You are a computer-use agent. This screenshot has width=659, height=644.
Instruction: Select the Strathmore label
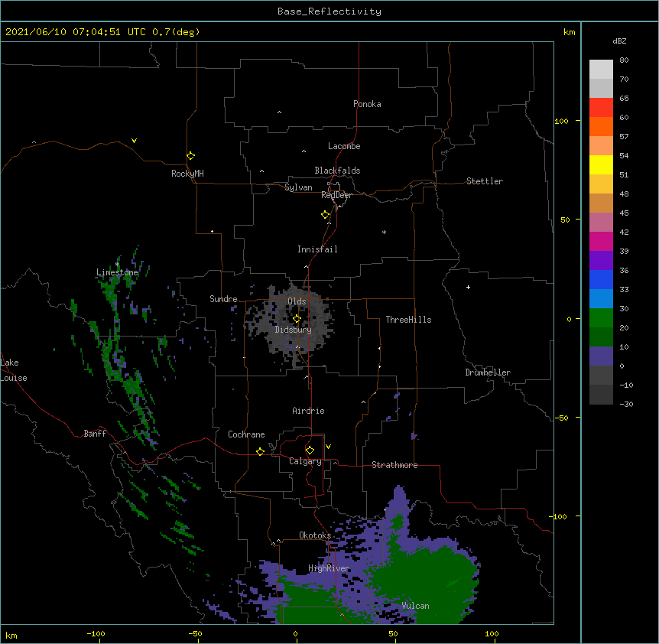pyautogui.click(x=394, y=465)
